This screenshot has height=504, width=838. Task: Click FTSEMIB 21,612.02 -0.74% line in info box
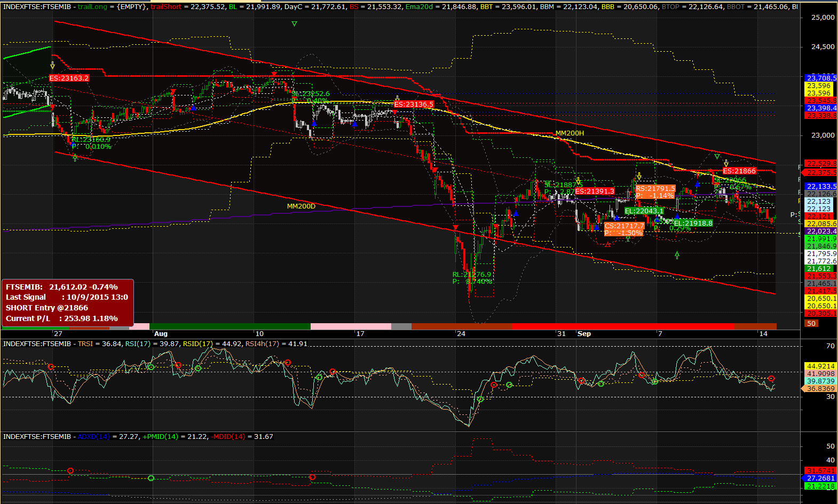62,287
